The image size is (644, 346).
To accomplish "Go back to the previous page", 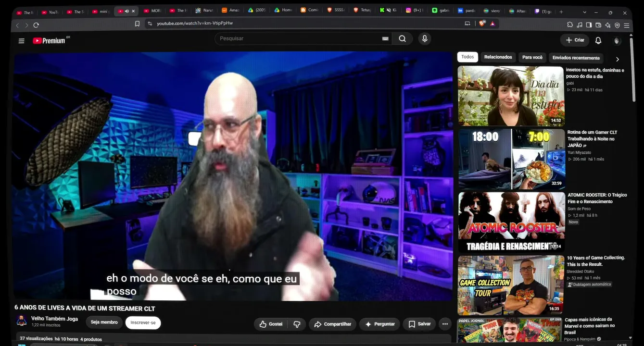I will tap(18, 25).
